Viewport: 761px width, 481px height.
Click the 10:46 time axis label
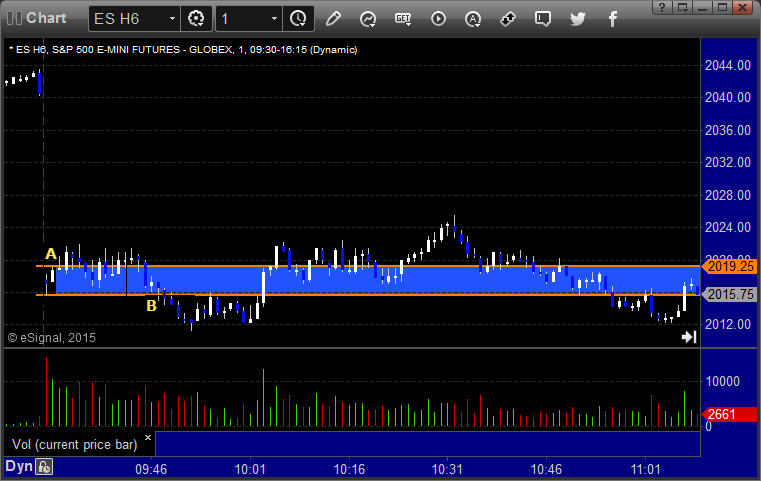coord(546,469)
